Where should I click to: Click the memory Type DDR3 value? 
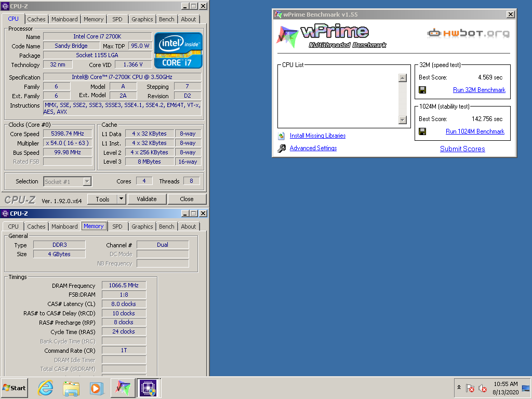coord(59,245)
